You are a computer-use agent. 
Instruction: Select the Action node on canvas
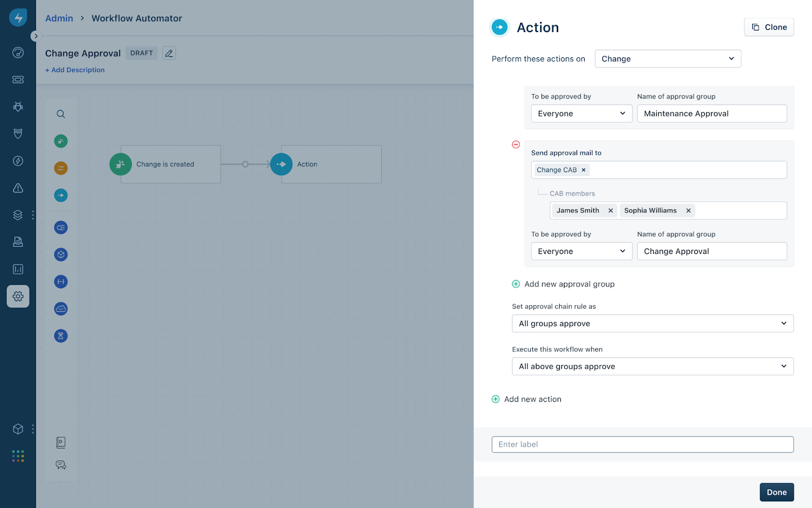pyautogui.click(x=326, y=164)
